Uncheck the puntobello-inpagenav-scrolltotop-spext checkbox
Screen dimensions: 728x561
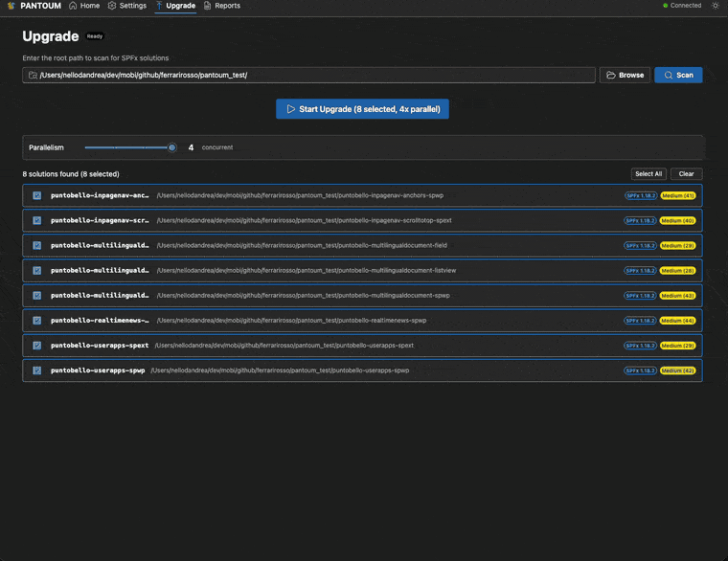tap(37, 221)
